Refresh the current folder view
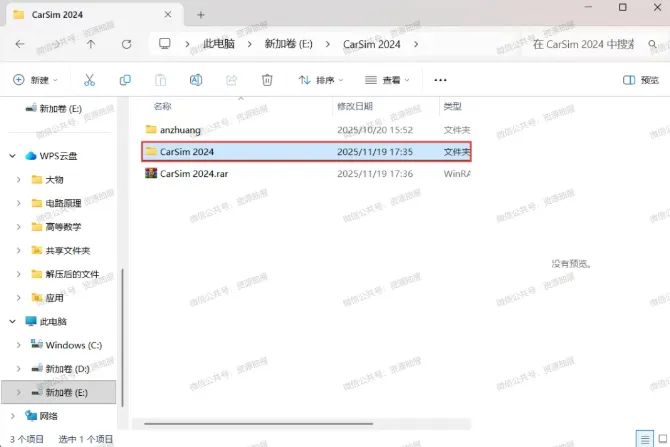The image size is (670, 447). click(x=126, y=44)
